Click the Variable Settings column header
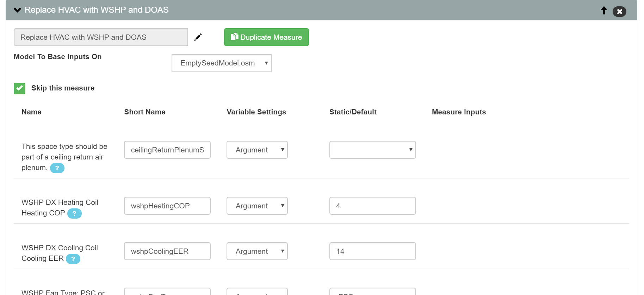The height and width of the screenshot is (295, 644). pos(256,112)
